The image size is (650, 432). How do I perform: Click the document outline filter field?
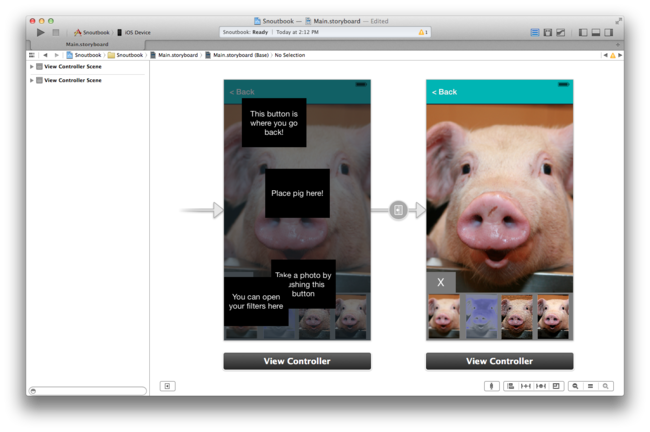point(88,390)
